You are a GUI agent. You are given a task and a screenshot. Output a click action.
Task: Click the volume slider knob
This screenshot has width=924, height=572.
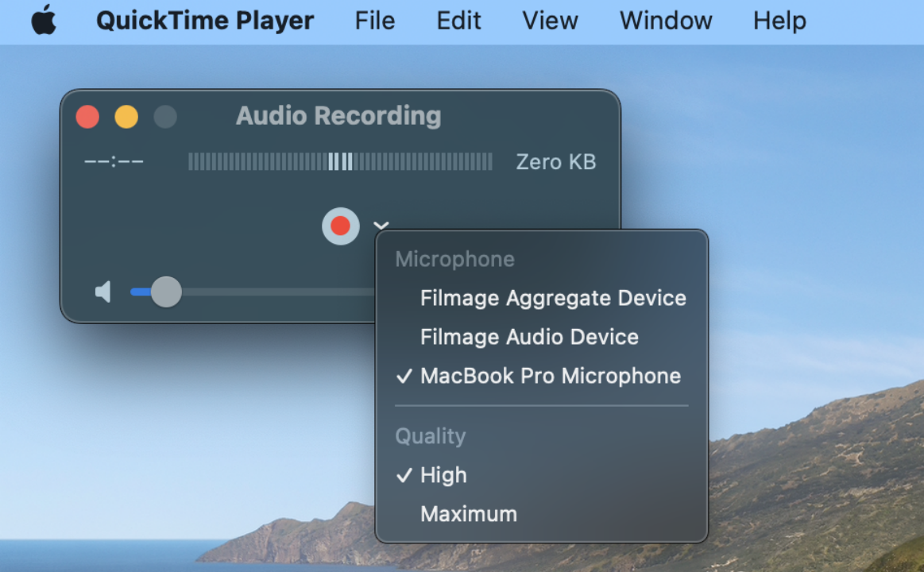pyautogui.click(x=166, y=292)
